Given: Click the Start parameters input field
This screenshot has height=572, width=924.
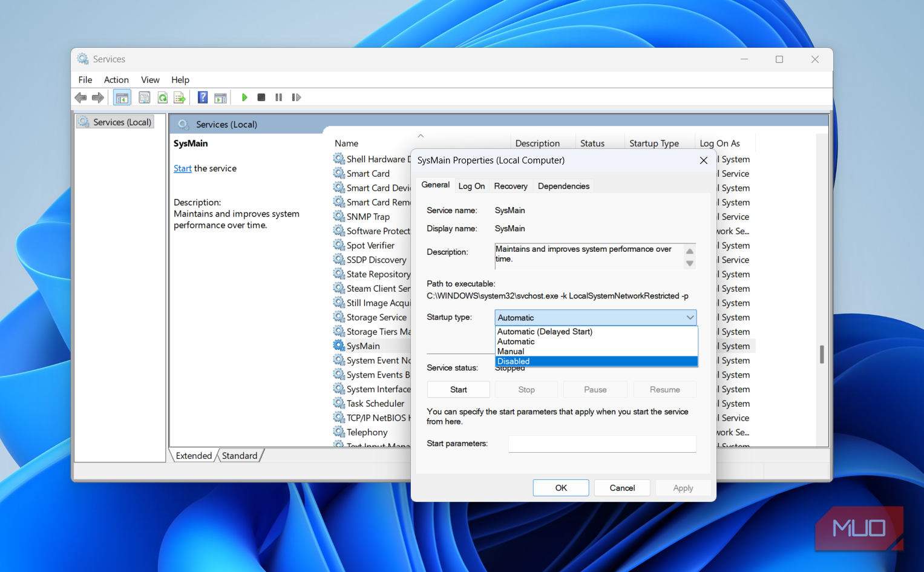Looking at the screenshot, I should (602, 444).
